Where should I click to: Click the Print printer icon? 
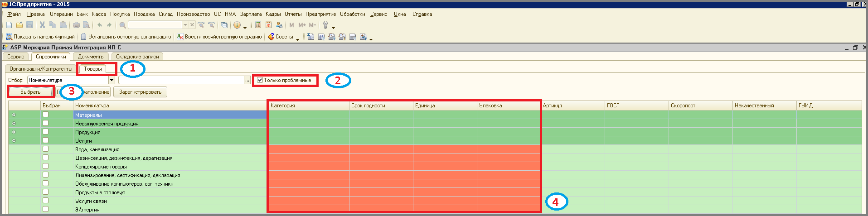coord(76,25)
